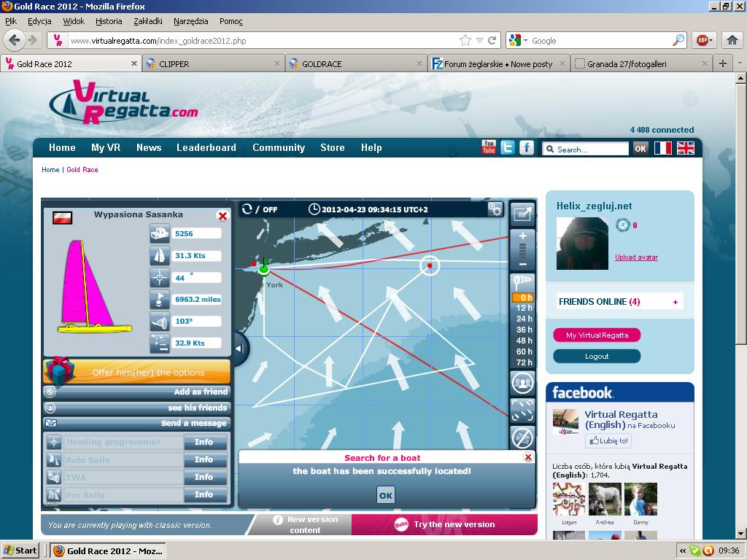This screenshot has width=747, height=560.
Task: Open the Google search engine dropdown
Action: click(x=519, y=41)
